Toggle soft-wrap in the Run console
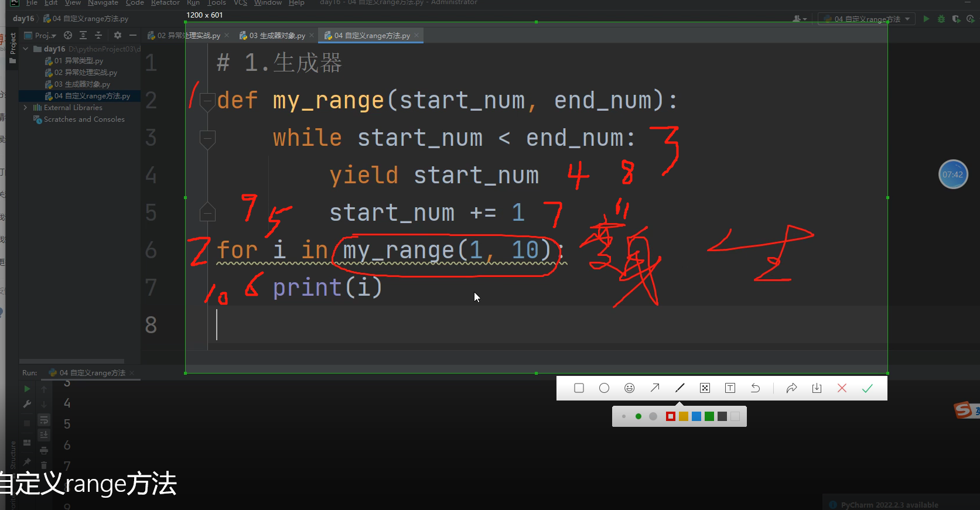 click(44, 420)
